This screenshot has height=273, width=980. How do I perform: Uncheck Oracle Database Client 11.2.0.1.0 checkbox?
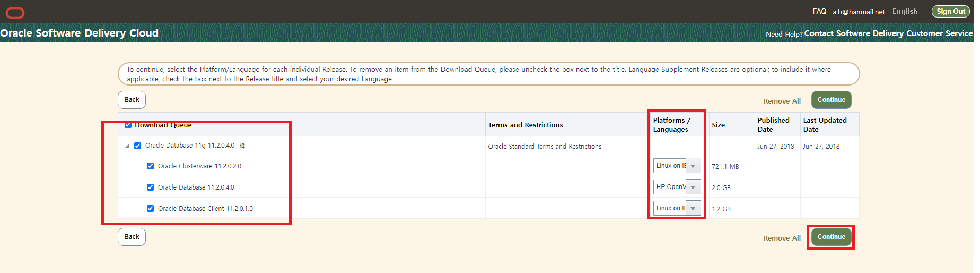(151, 209)
